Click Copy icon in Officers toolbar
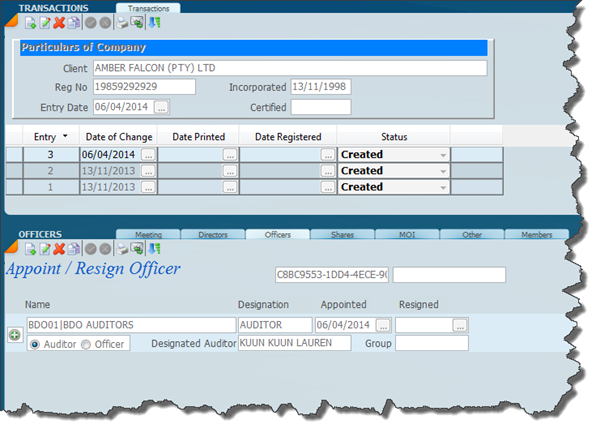Image resolution: width=600 pixels, height=433 pixels. 73,249
